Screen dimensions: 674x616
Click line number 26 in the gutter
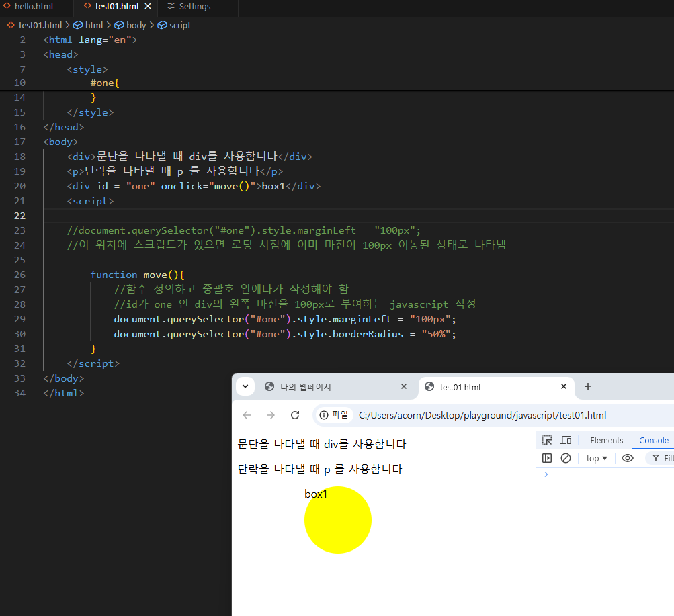click(x=19, y=275)
